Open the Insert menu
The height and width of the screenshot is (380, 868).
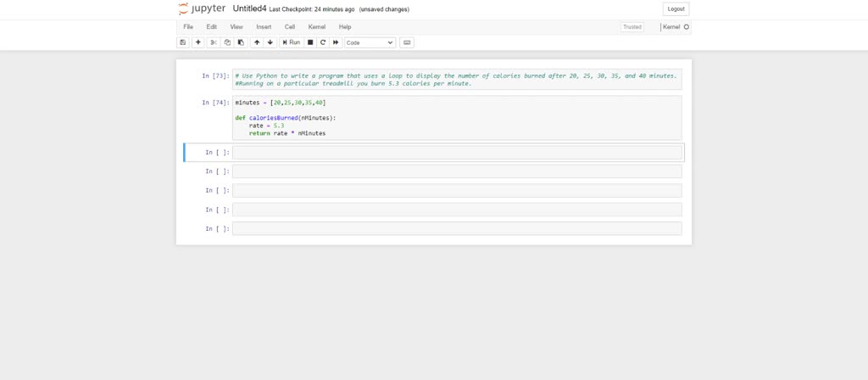264,26
